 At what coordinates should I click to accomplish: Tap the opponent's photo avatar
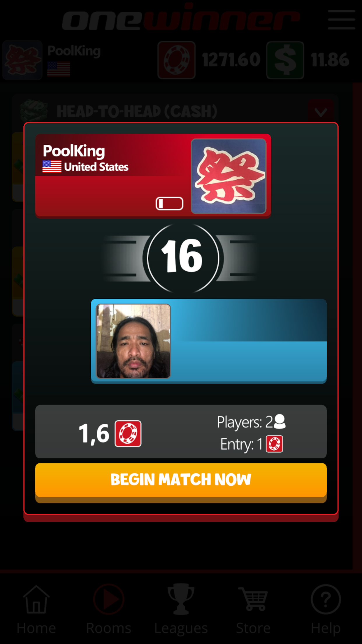coord(133,341)
